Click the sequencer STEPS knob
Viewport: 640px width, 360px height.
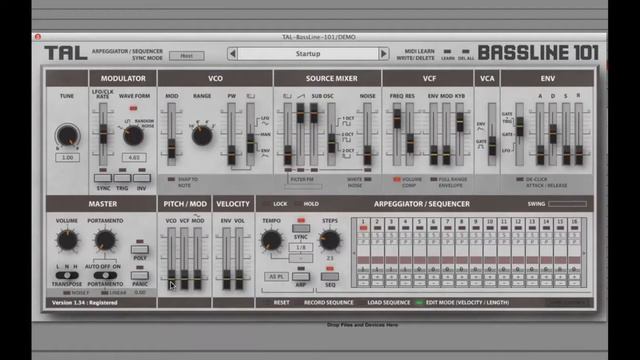click(x=329, y=240)
